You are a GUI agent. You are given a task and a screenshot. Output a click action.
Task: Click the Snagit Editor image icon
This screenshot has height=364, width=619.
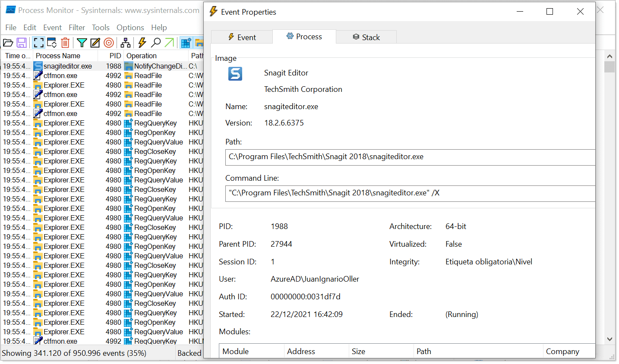[235, 74]
